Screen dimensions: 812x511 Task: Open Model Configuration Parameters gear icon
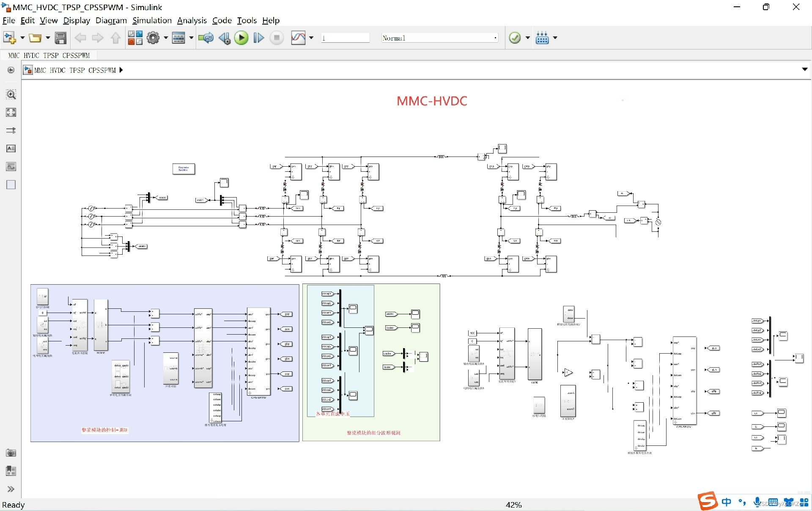coord(153,38)
